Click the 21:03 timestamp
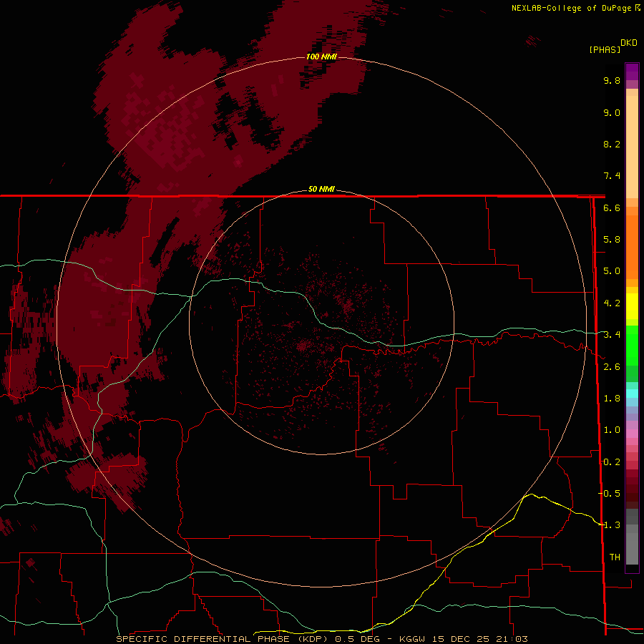The width and height of the screenshot is (644, 644). tap(512, 639)
